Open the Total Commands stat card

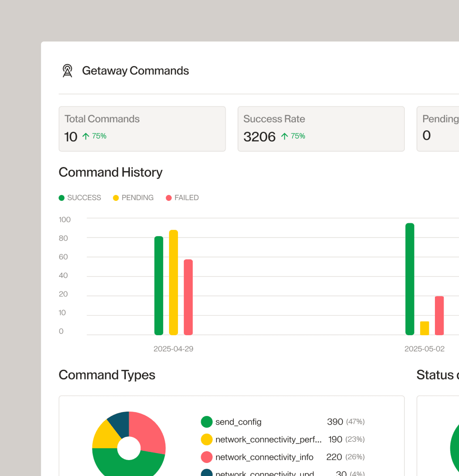[142, 129]
